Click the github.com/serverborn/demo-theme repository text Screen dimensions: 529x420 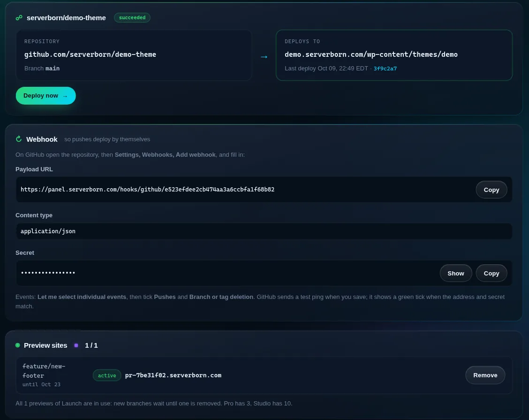(x=90, y=54)
